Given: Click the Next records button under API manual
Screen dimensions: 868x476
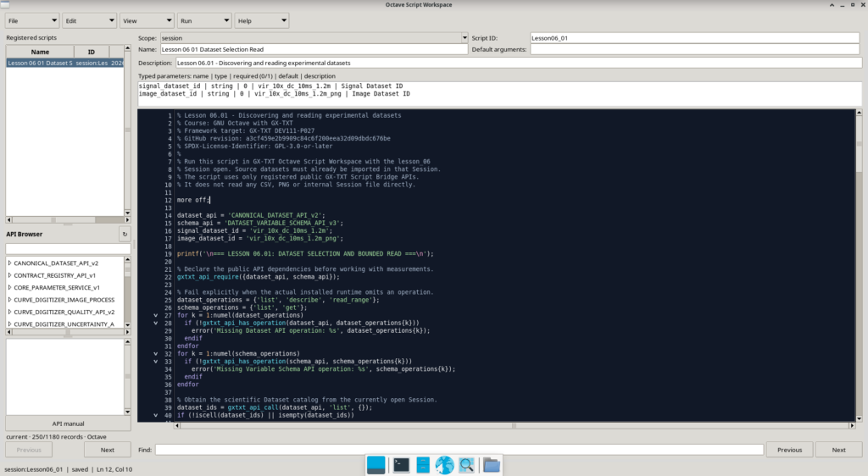Looking at the screenshot, I should [108, 450].
